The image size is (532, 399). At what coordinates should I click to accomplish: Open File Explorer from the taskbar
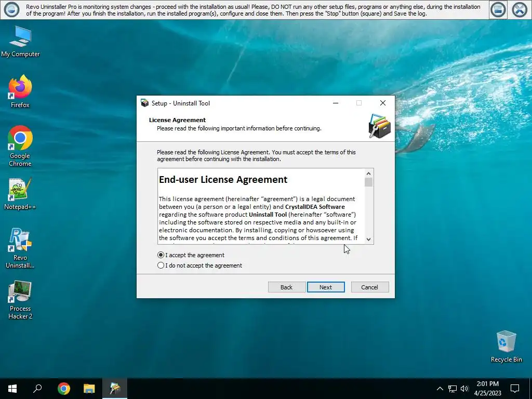(89, 389)
